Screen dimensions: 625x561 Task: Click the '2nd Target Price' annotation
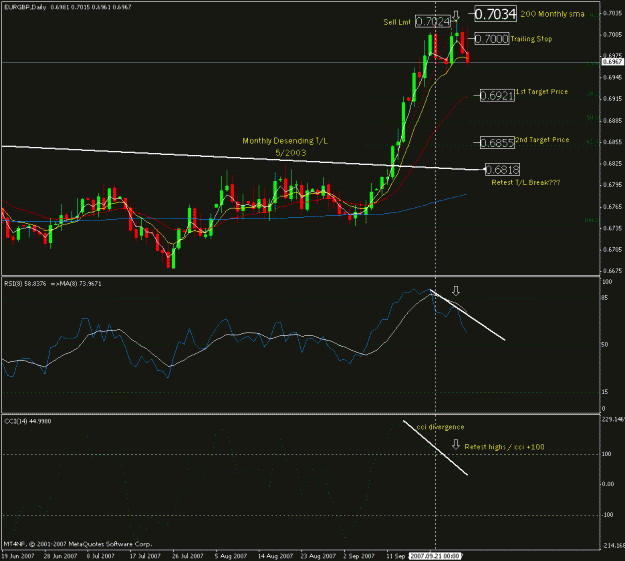click(542, 140)
